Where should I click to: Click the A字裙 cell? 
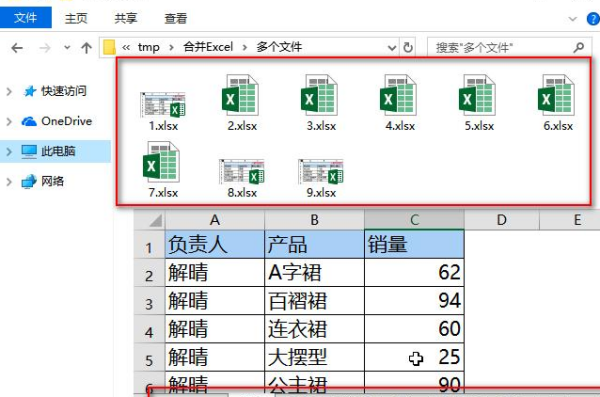coord(315,273)
